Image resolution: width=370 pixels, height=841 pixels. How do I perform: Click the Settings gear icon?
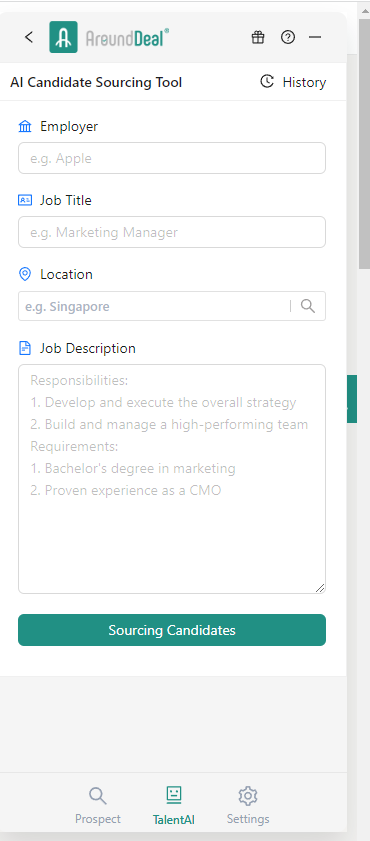click(248, 796)
